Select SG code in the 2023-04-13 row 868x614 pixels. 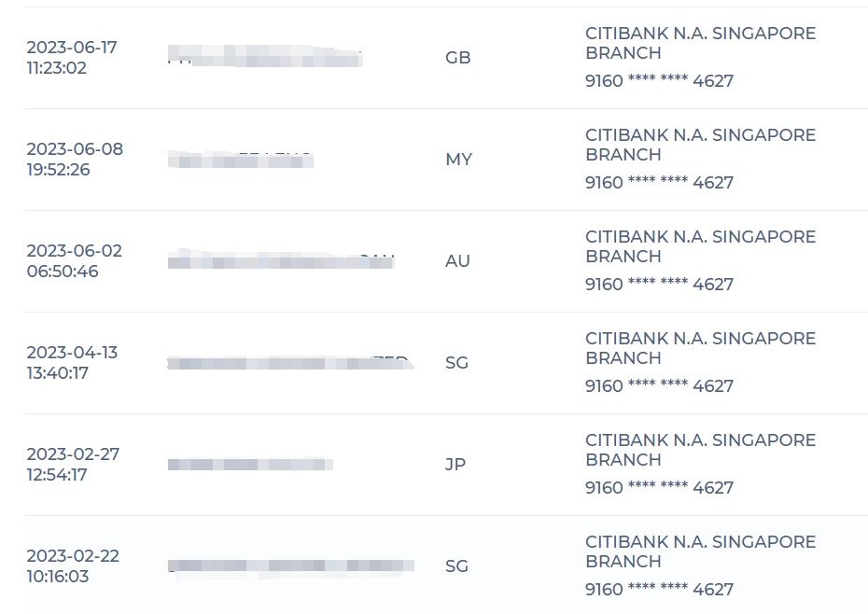[x=456, y=363]
